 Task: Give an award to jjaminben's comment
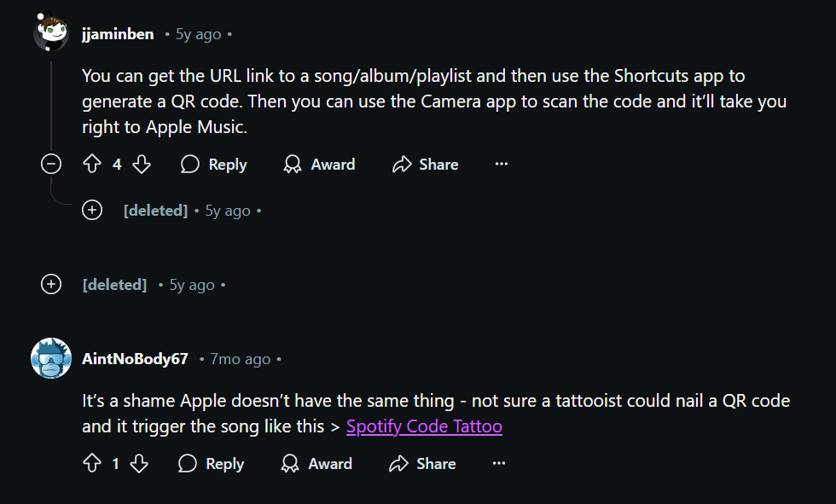(x=319, y=165)
